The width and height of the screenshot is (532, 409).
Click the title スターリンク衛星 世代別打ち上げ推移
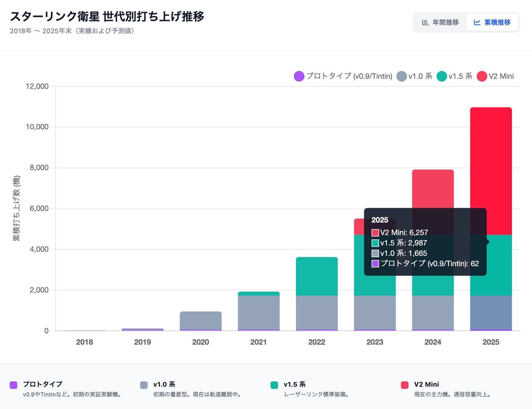[x=107, y=17]
